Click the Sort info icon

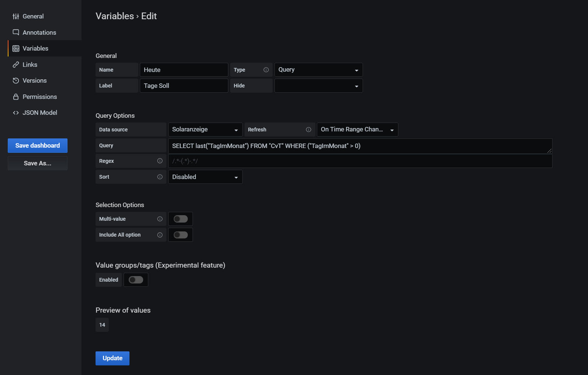point(160,177)
